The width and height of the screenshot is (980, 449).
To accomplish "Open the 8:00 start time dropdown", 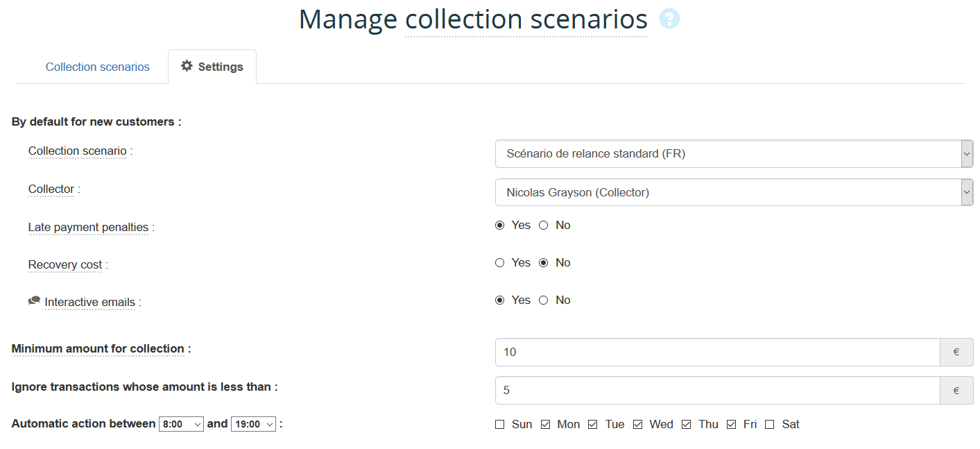I will 181,424.
